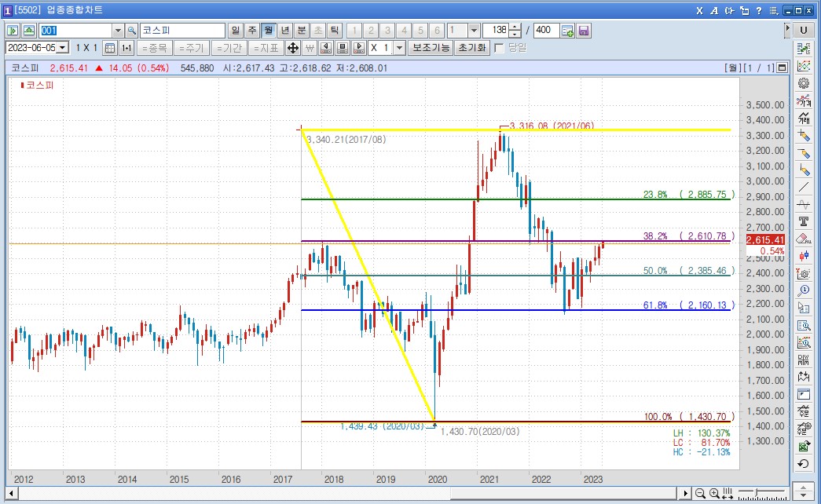
Task: Adjust the chart zoom slider at bottom right
Action: pyautogui.click(x=755, y=493)
